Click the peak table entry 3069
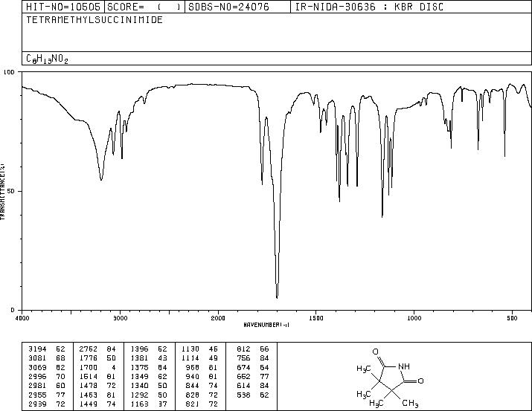Viewport: 532px width, 411px height. (37, 367)
